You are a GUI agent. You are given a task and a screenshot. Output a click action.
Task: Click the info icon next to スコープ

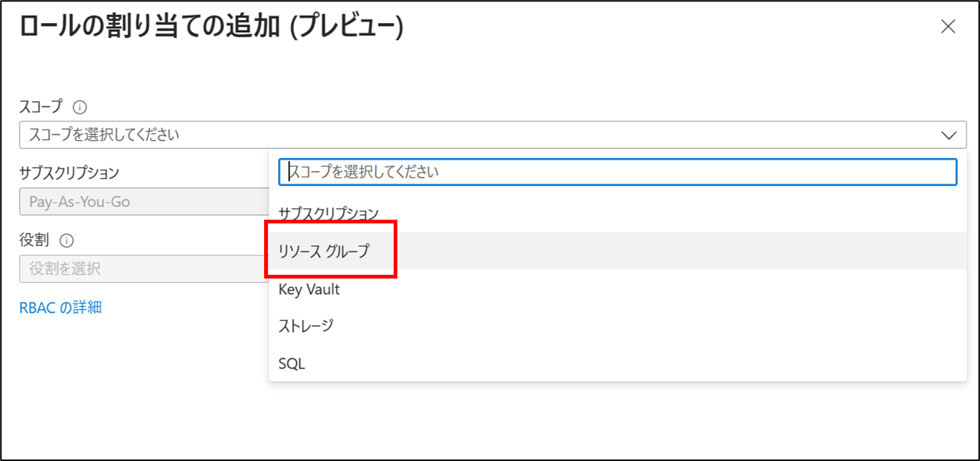[80, 107]
